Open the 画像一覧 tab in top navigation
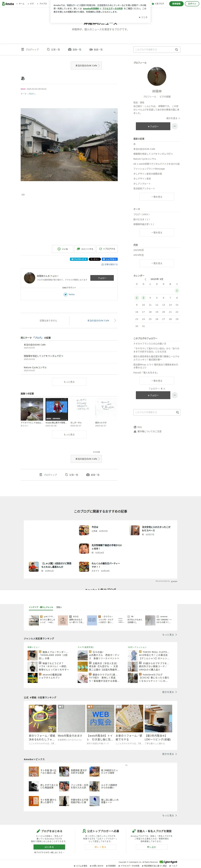201x868 pixels. coord(75,50)
